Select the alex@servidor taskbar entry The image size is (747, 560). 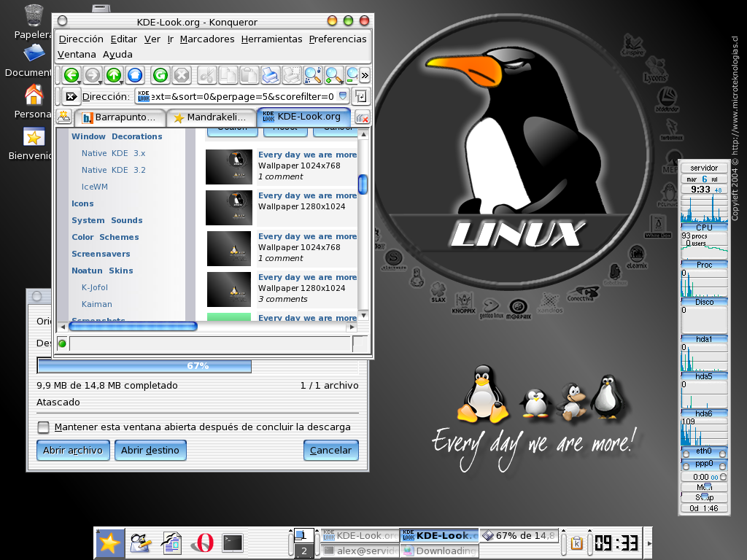[x=360, y=551]
